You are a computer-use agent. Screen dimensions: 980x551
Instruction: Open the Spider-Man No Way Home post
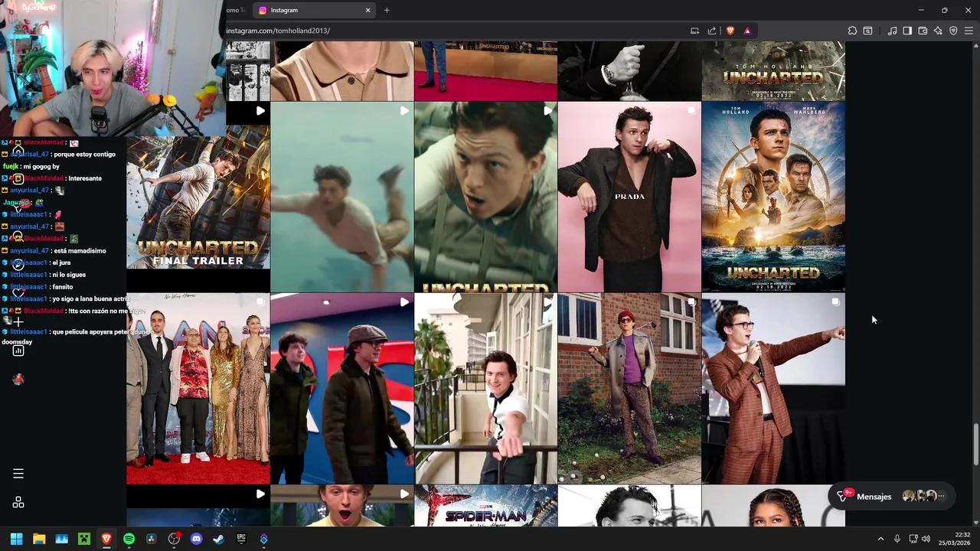click(x=486, y=506)
